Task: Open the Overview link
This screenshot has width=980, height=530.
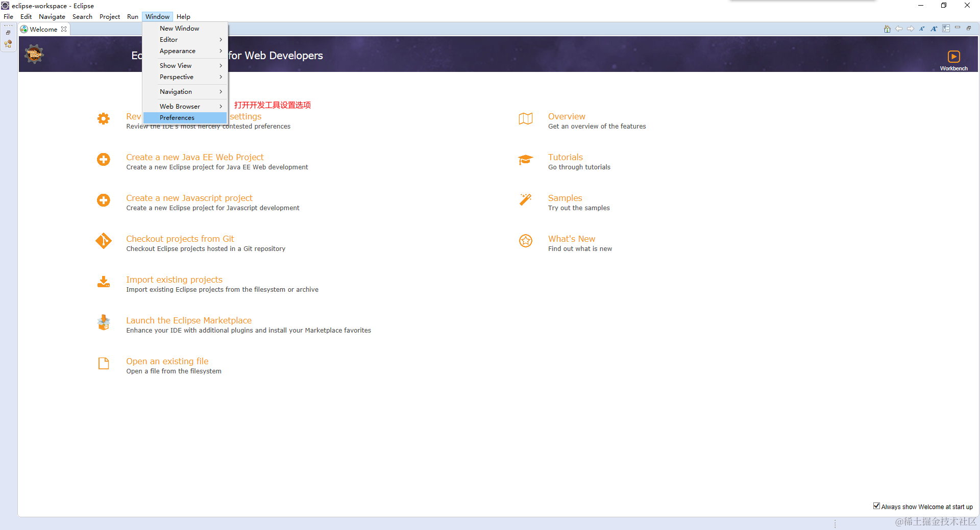Action: [x=567, y=116]
